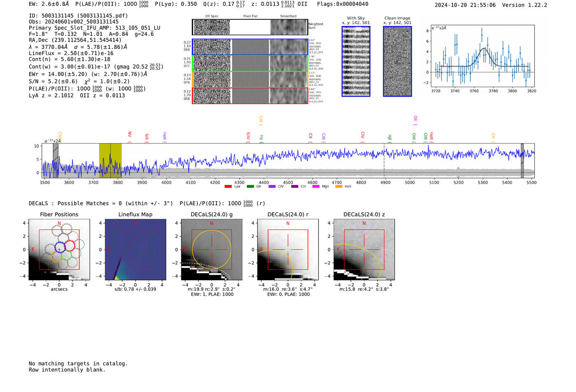Click the green OII legend swatch
This screenshot has height=392, width=576.
[250, 187]
